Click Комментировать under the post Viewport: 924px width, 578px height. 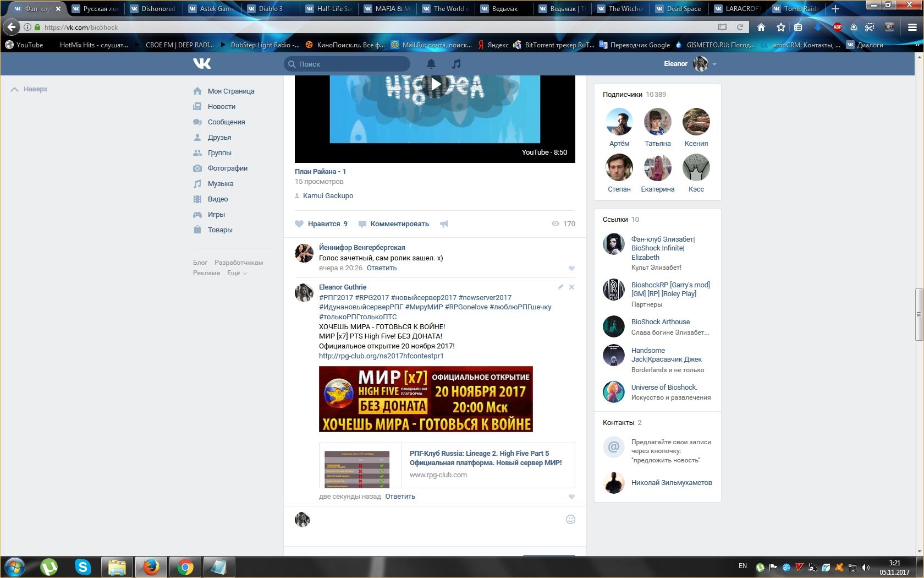tap(399, 224)
